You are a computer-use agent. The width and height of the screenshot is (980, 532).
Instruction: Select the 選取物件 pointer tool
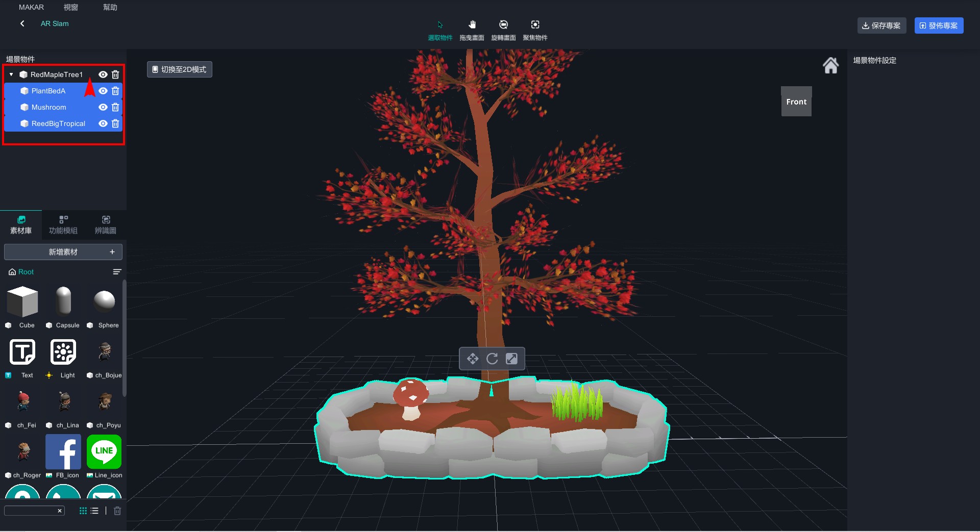[440, 31]
